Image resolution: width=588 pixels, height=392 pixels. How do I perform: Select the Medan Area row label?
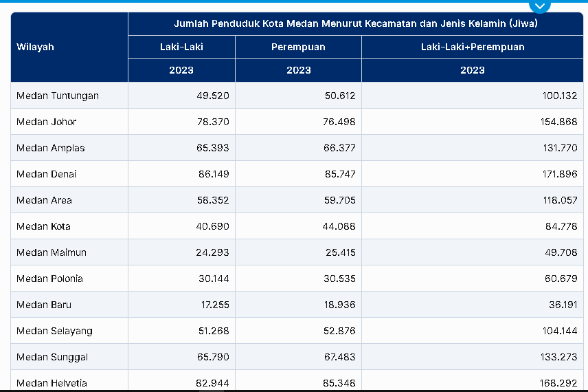point(44,200)
